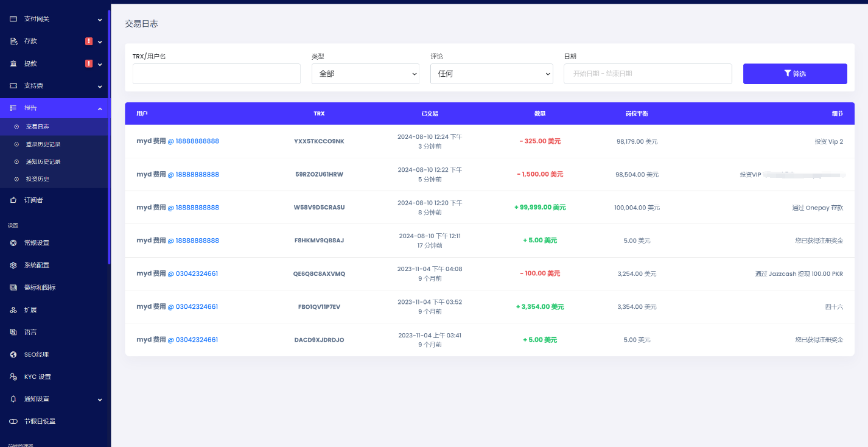The height and width of the screenshot is (447, 868).
Task: Click the bullet icon next to 投资历史
Action: pos(16,179)
